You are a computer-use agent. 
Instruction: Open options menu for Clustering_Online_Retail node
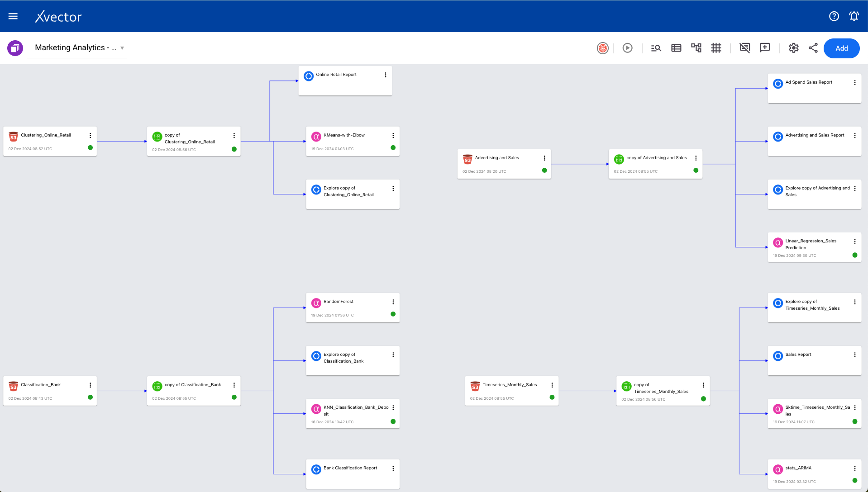click(x=90, y=136)
